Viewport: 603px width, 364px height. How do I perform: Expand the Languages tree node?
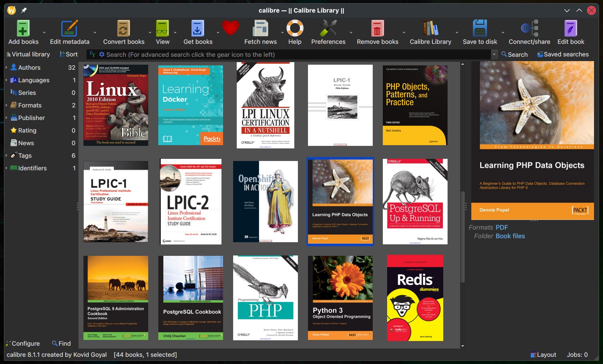coord(6,80)
